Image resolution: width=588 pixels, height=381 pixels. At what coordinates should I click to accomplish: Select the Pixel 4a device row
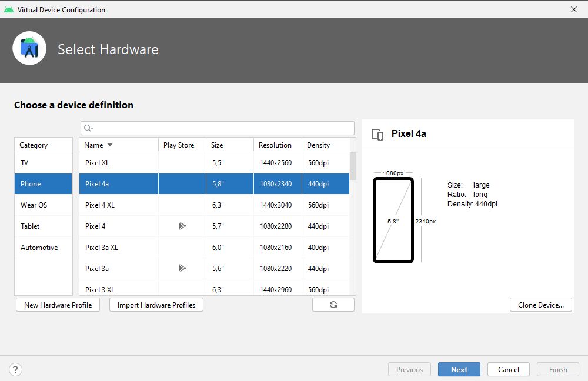pos(214,184)
